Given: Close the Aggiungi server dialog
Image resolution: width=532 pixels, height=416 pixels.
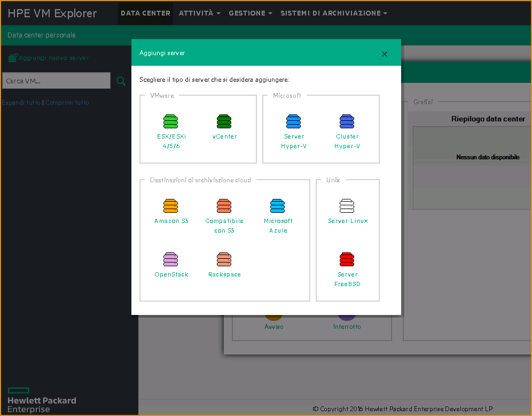Looking at the screenshot, I should [385, 53].
